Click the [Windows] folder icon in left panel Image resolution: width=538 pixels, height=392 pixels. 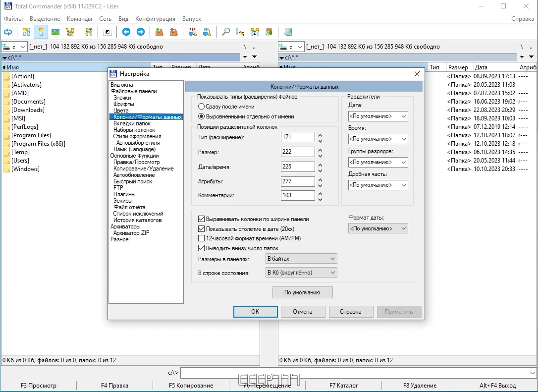(x=6, y=169)
